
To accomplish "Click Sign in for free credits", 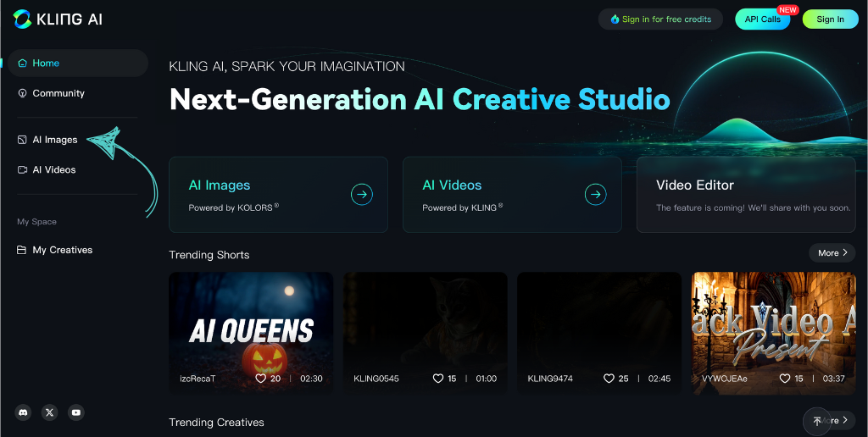I will tap(660, 19).
